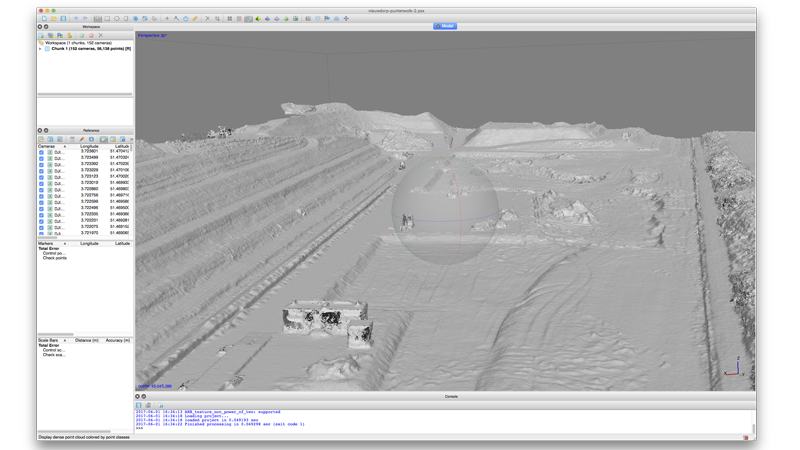Select the Check points row under Markers
800x450 pixels.
coord(55,258)
